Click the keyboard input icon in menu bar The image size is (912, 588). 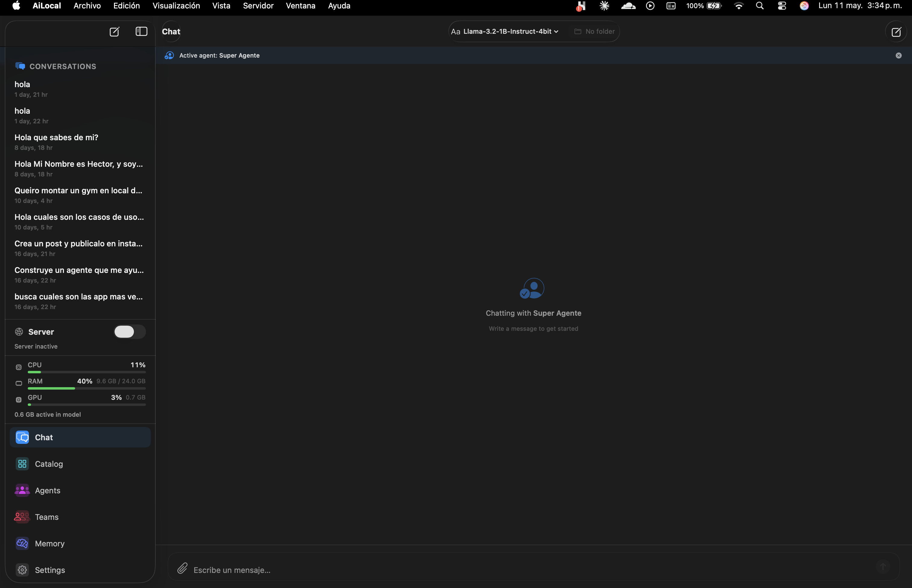pyautogui.click(x=671, y=6)
